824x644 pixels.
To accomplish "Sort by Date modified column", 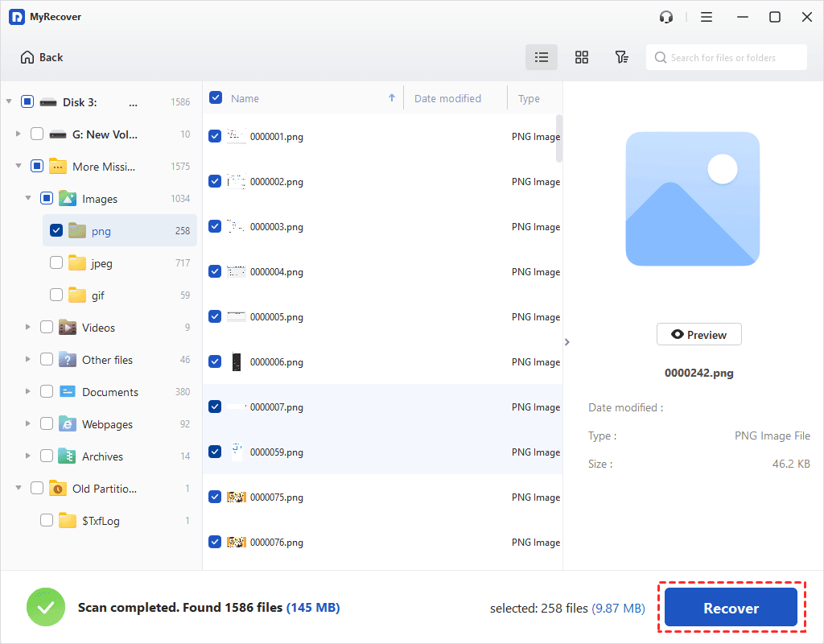I will coord(447,98).
